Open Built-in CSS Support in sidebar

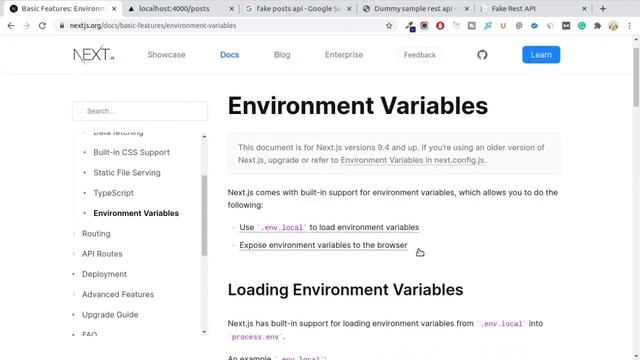[x=131, y=152]
